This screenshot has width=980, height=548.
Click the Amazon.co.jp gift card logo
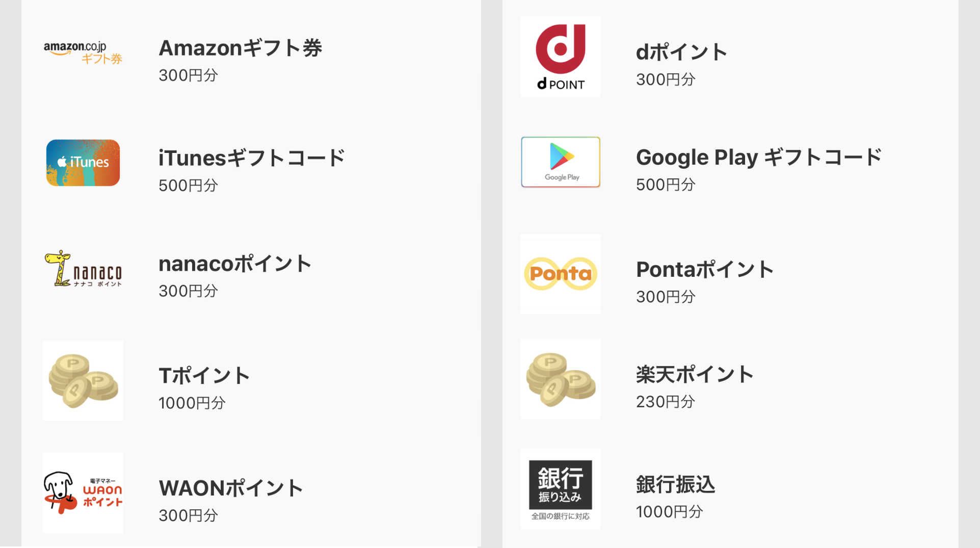(83, 53)
